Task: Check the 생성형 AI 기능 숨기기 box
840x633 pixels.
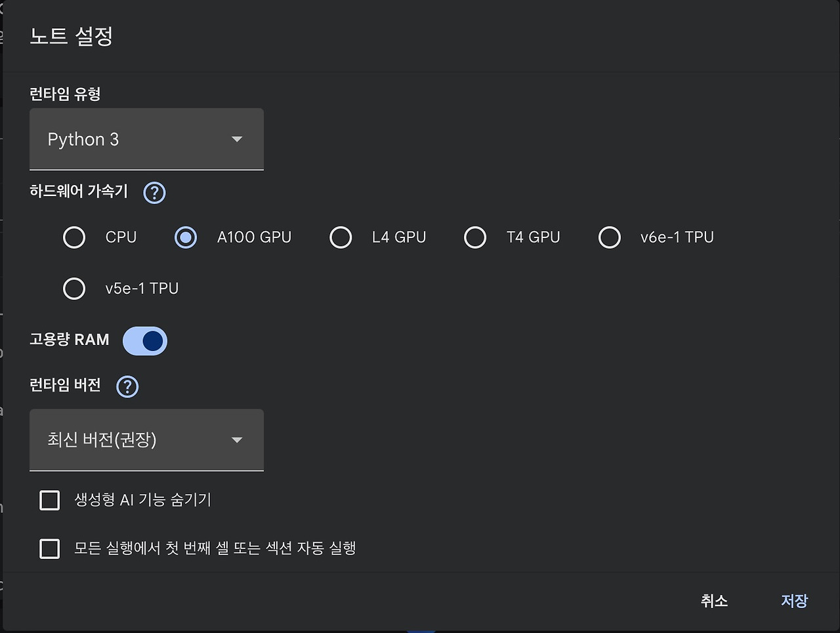Action: [x=50, y=500]
